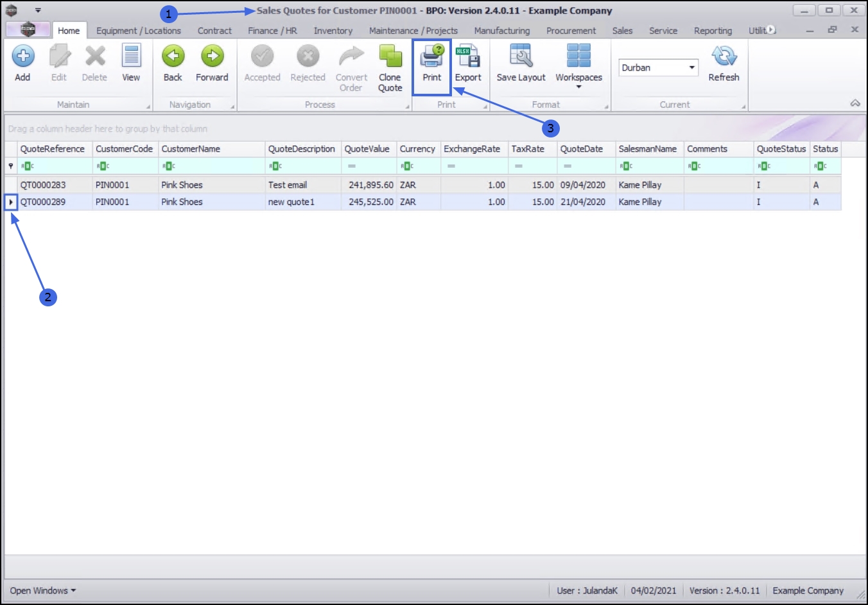Sort by CustomerName column header
868x605 pixels.
pos(212,149)
